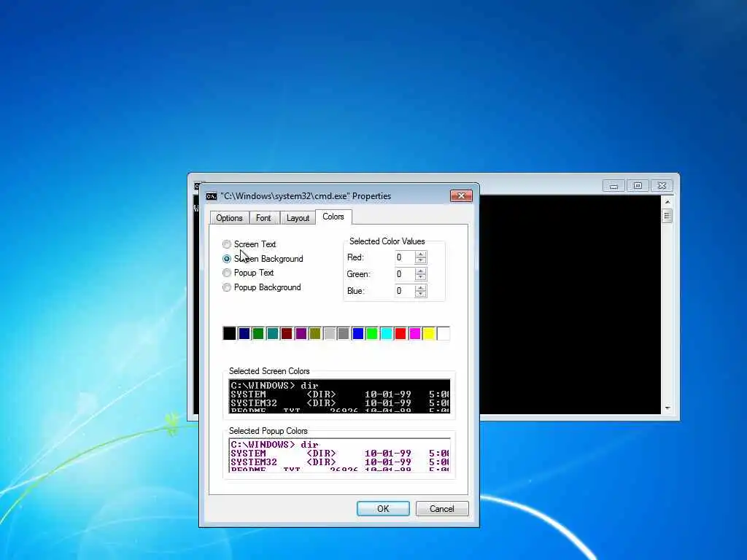The width and height of the screenshot is (747, 560).
Task: Decrease the Green value with down arrow
Action: point(421,278)
